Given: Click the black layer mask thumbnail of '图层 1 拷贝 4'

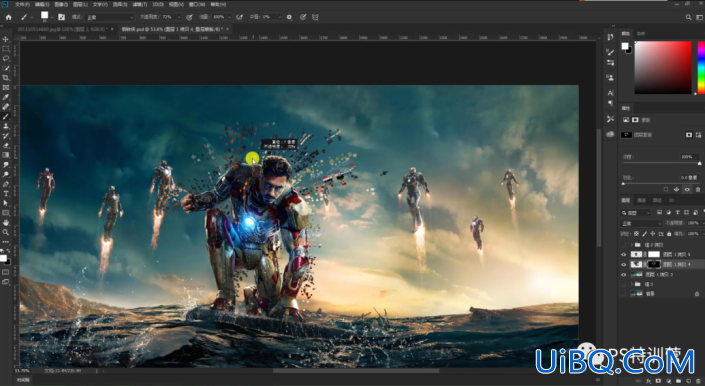Looking at the screenshot, I should tap(654, 264).
